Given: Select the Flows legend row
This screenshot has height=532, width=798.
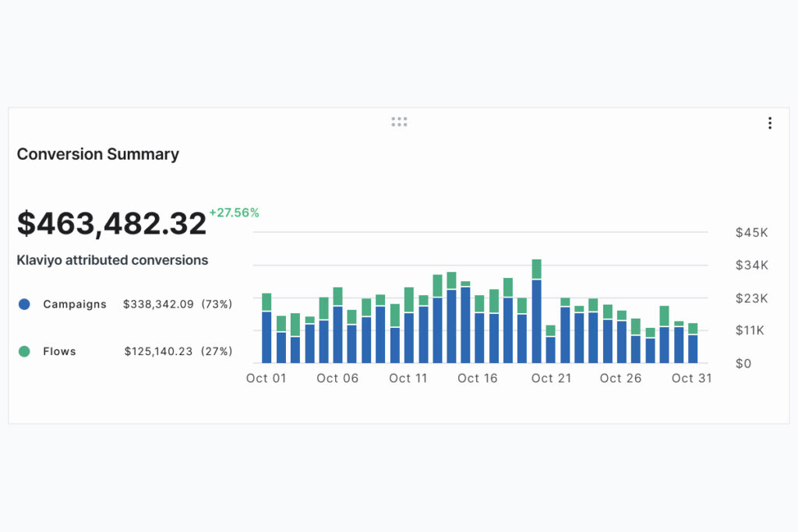Looking at the screenshot, I should [x=58, y=351].
